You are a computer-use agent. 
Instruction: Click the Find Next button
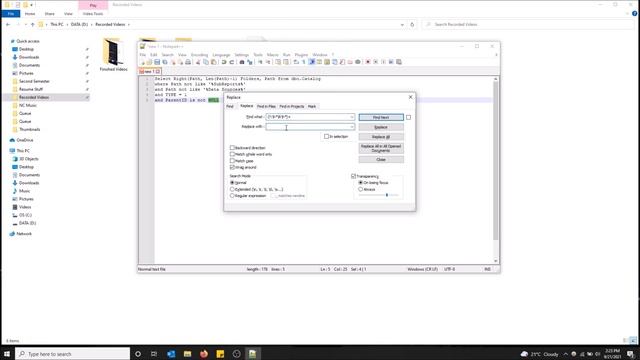tap(381, 118)
